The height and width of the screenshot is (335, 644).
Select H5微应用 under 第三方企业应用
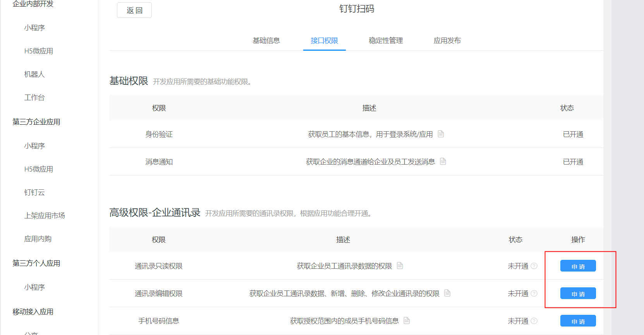pyautogui.click(x=39, y=169)
